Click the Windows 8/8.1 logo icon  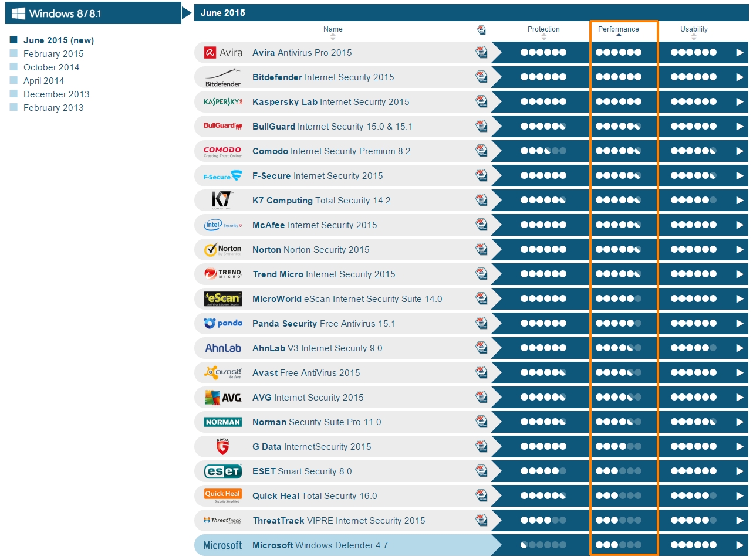click(18, 13)
